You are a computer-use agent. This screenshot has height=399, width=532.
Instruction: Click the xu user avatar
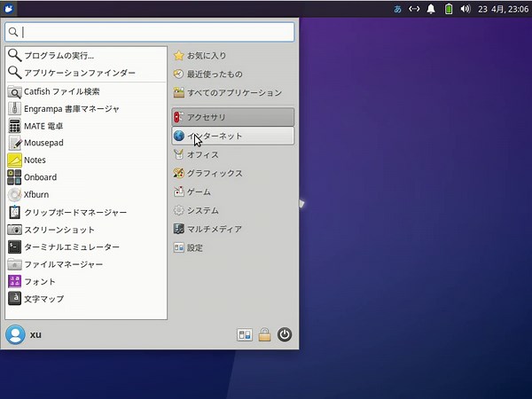tap(15, 334)
